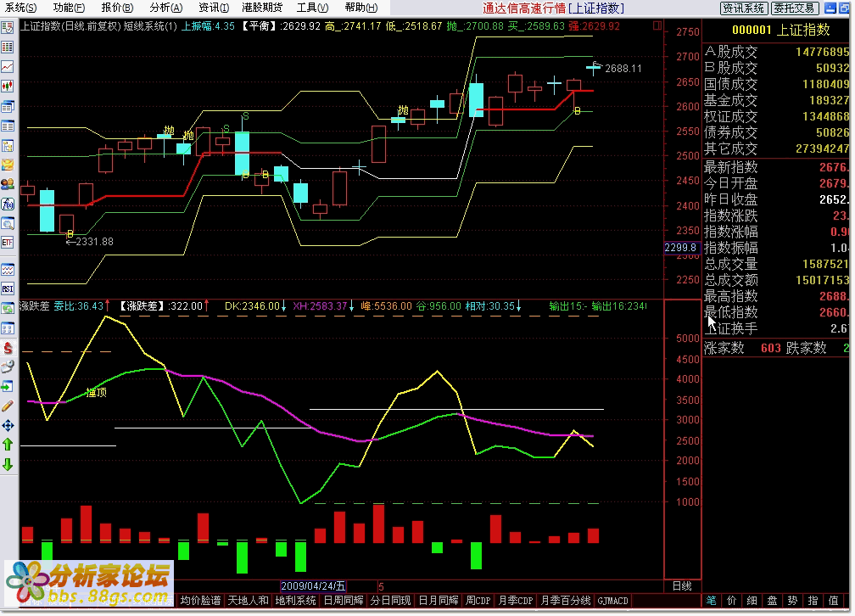Image resolution: width=855 pixels, height=616 pixels.
Task: Click the 资讯系统 button
Action: pyautogui.click(x=744, y=8)
